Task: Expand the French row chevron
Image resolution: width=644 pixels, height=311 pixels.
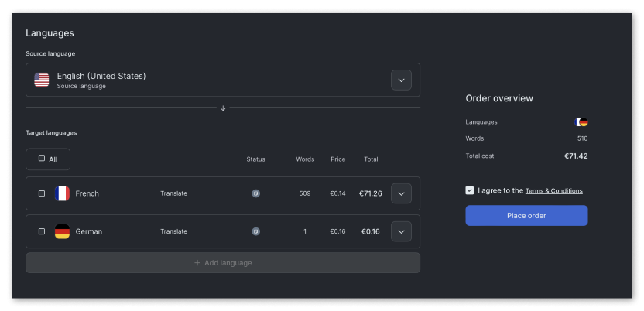Action: click(x=401, y=193)
